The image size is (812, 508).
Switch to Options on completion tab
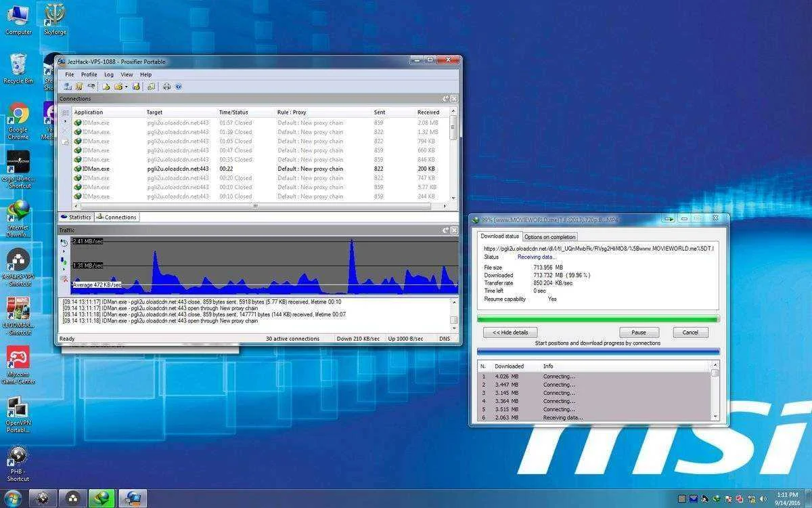(550, 237)
